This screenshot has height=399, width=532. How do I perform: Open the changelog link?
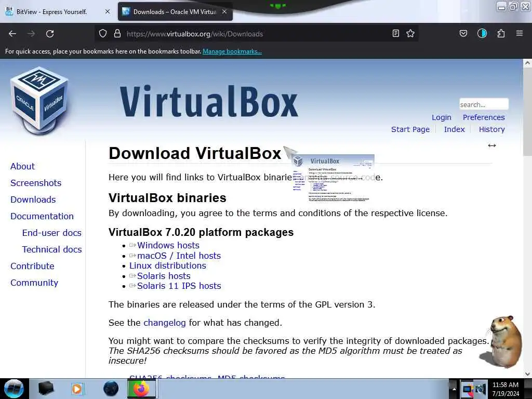(165, 323)
